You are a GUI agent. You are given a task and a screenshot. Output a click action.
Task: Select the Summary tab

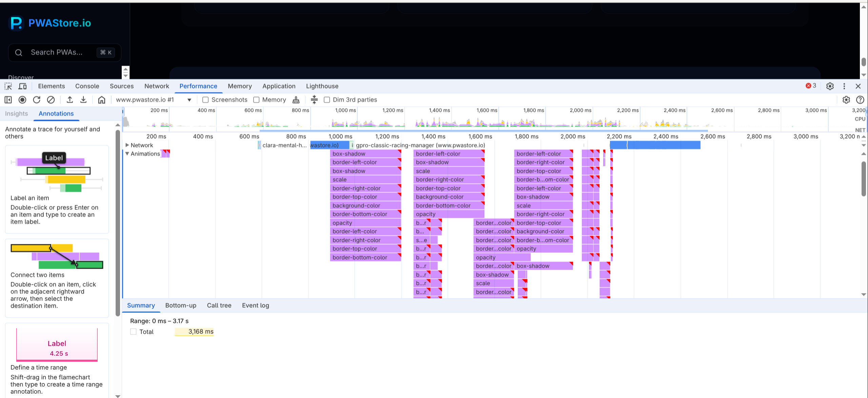coord(141,305)
